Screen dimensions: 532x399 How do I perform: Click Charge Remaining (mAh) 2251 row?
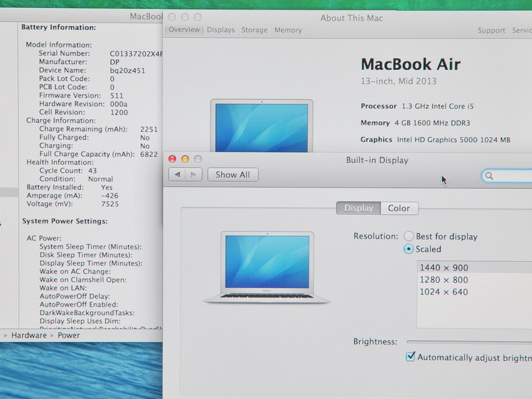pyautogui.click(x=99, y=129)
